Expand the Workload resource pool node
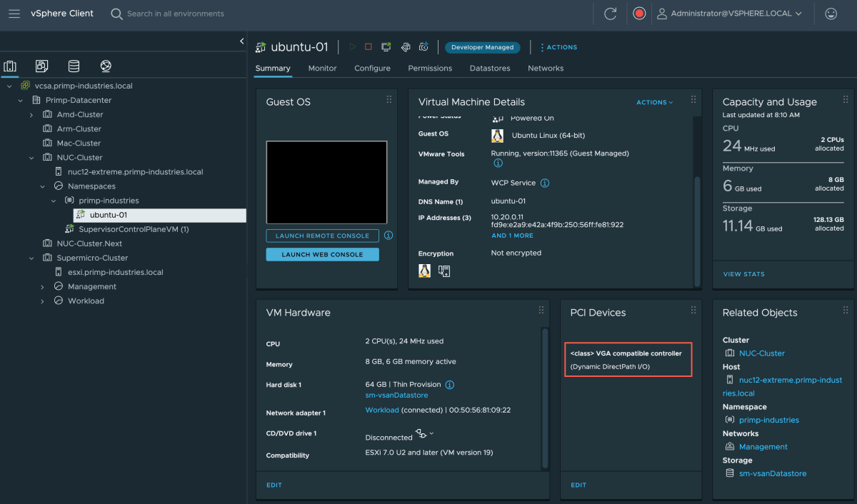The height and width of the screenshot is (504, 857). point(43,301)
